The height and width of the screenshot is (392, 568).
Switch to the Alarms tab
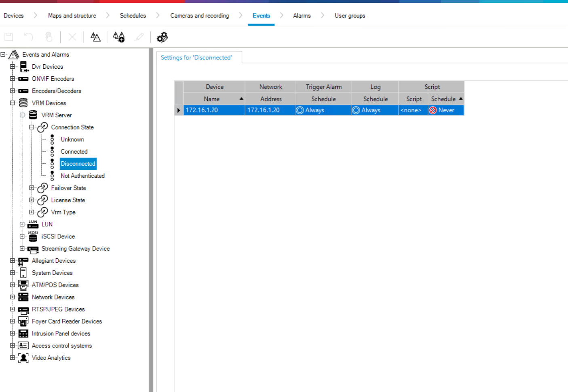tap(302, 16)
